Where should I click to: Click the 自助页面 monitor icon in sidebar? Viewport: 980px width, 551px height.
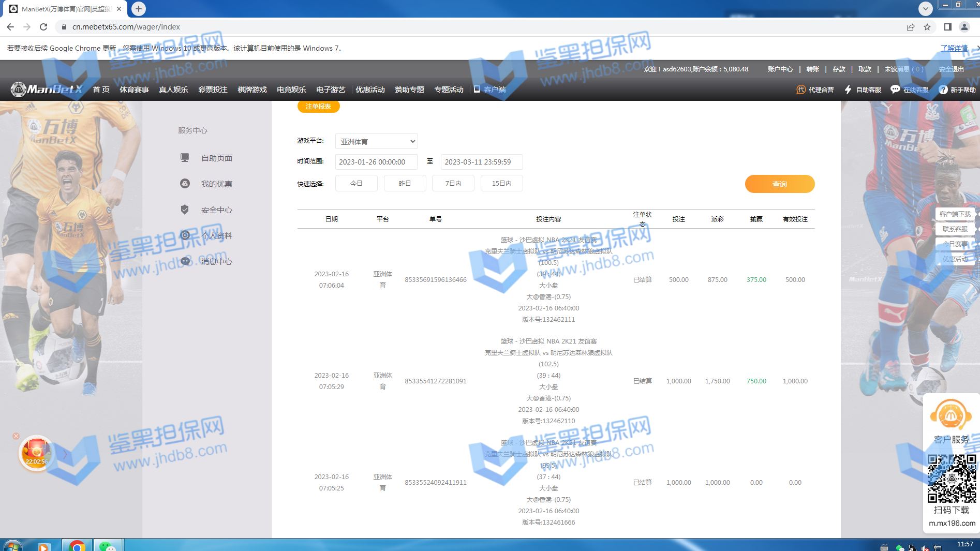click(x=185, y=158)
